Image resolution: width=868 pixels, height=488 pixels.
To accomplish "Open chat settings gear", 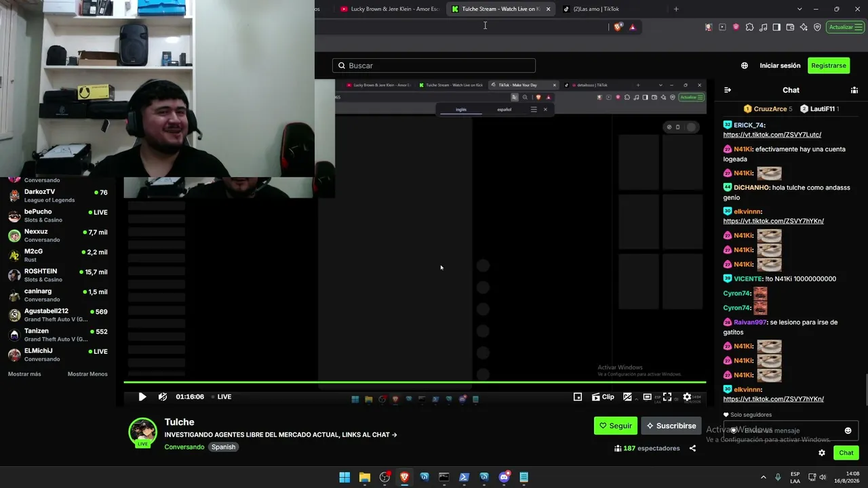I will pos(822,453).
